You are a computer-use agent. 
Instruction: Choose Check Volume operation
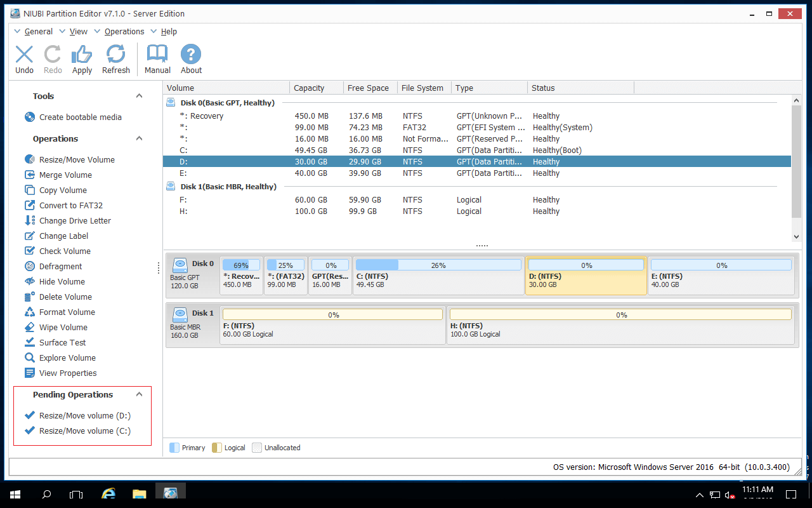(58, 251)
